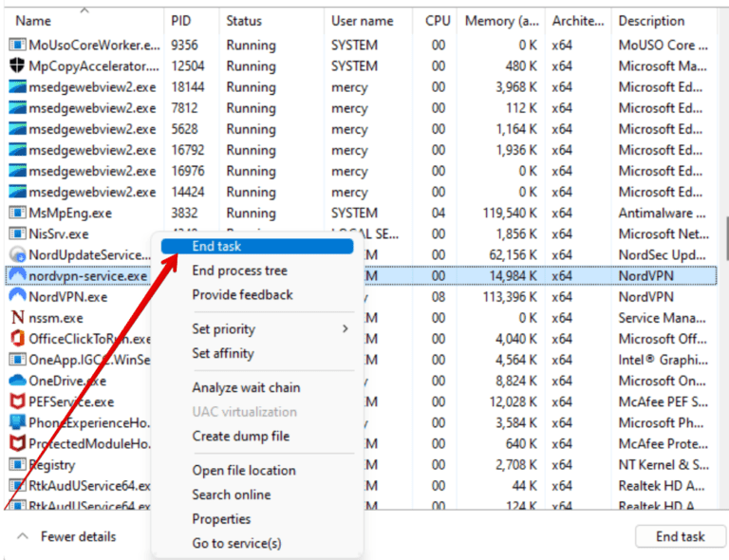Click the MsMpEng.exe process icon
This screenshot has width=729, height=560.
[x=17, y=213]
